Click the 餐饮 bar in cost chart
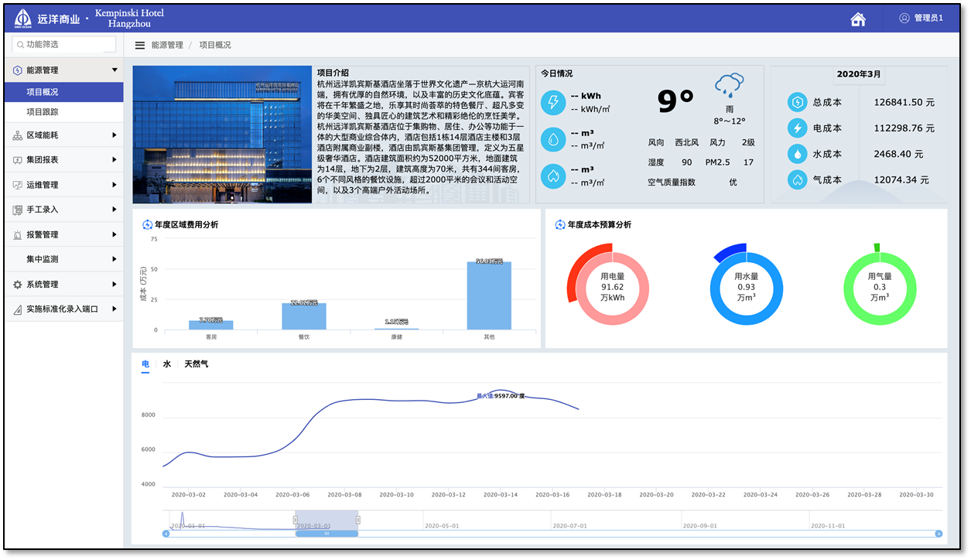Image resolution: width=971 pixels, height=560 pixels. click(304, 316)
